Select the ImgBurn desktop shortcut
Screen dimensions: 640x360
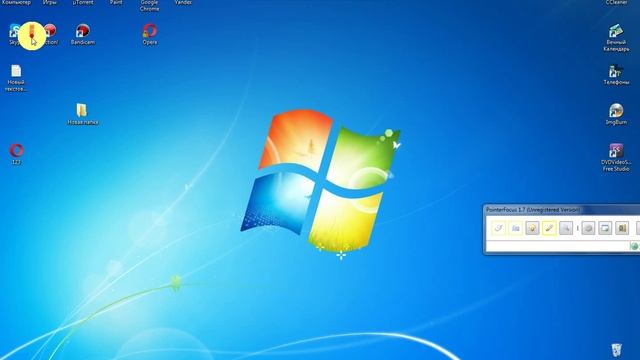(x=616, y=114)
